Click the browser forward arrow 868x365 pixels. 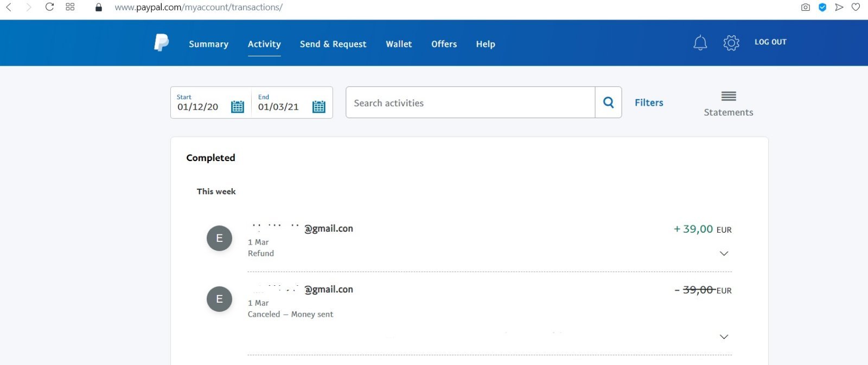tap(29, 7)
